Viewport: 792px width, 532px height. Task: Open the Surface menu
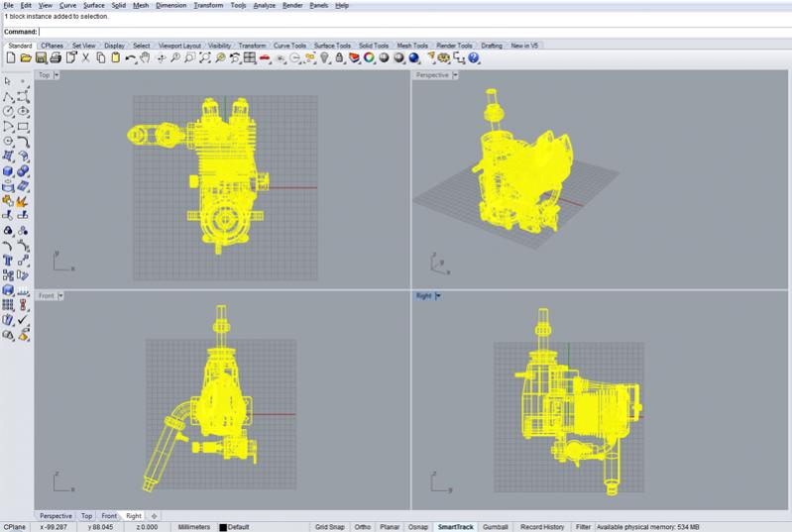(x=94, y=5)
